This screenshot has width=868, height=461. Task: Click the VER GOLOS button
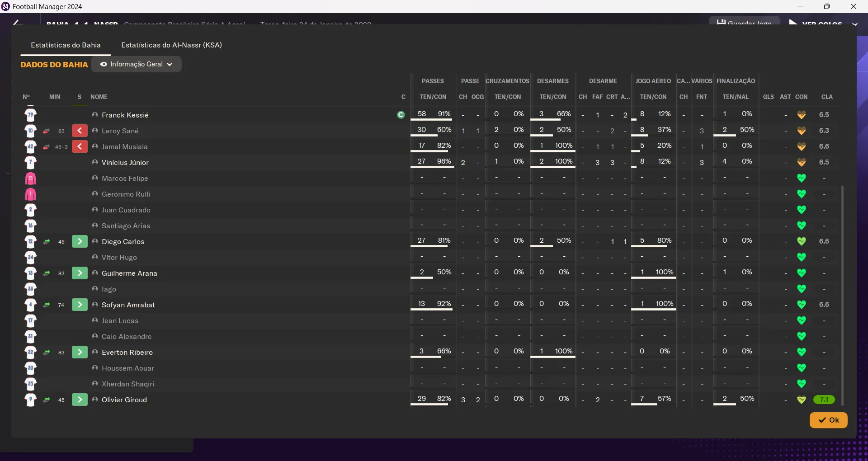click(816, 23)
